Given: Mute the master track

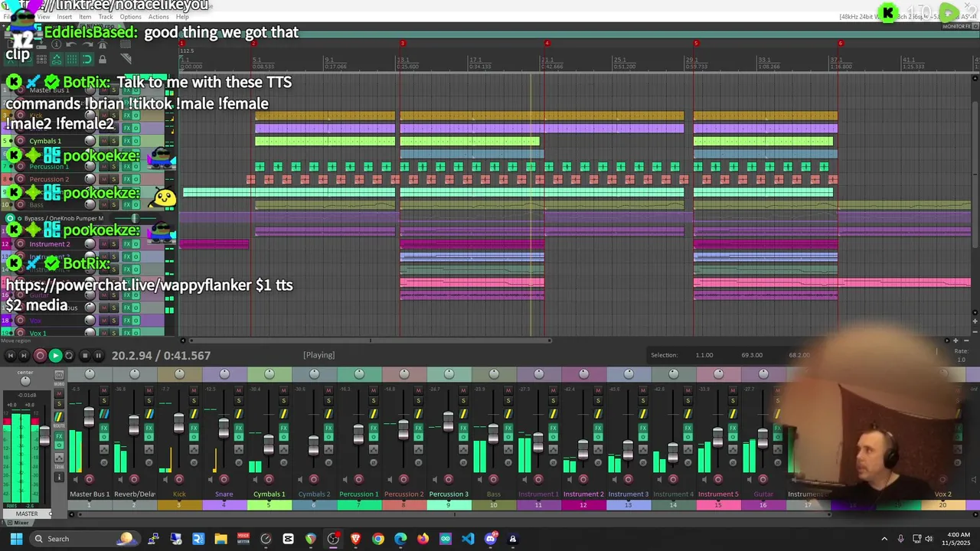Looking at the screenshot, I should click(59, 393).
